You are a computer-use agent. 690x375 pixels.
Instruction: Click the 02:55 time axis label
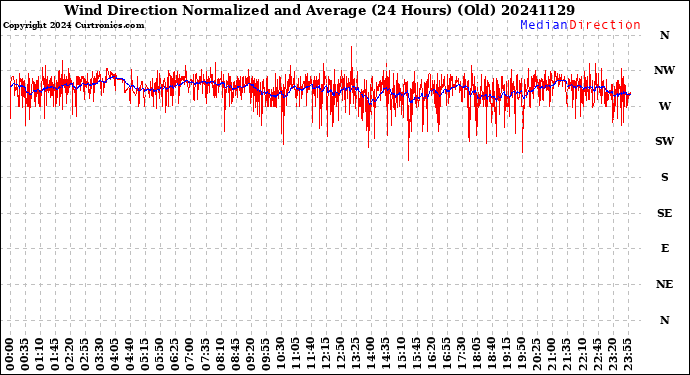85,354
